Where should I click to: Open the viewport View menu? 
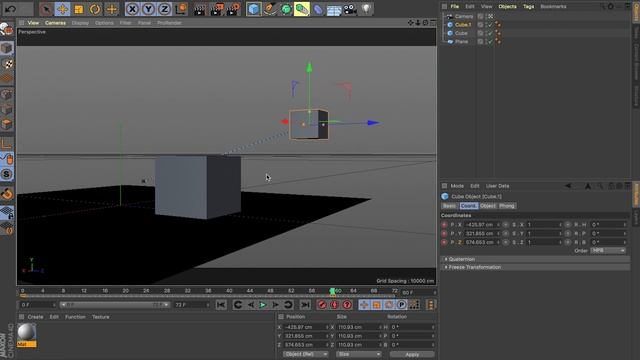33,23
